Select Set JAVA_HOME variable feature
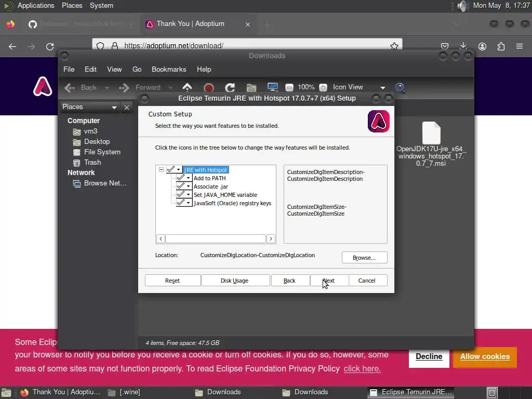This screenshot has height=399, width=532. pos(225,195)
